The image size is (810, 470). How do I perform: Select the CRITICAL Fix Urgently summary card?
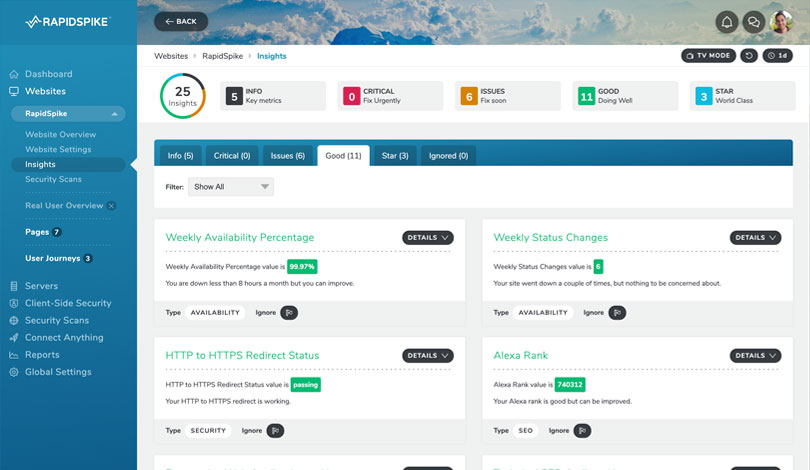pyautogui.click(x=390, y=96)
